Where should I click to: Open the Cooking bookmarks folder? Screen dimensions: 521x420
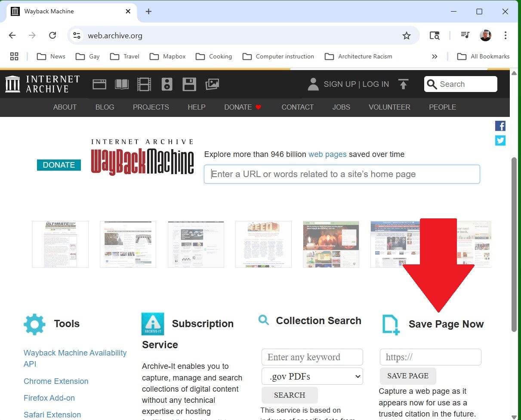(x=213, y=56)
